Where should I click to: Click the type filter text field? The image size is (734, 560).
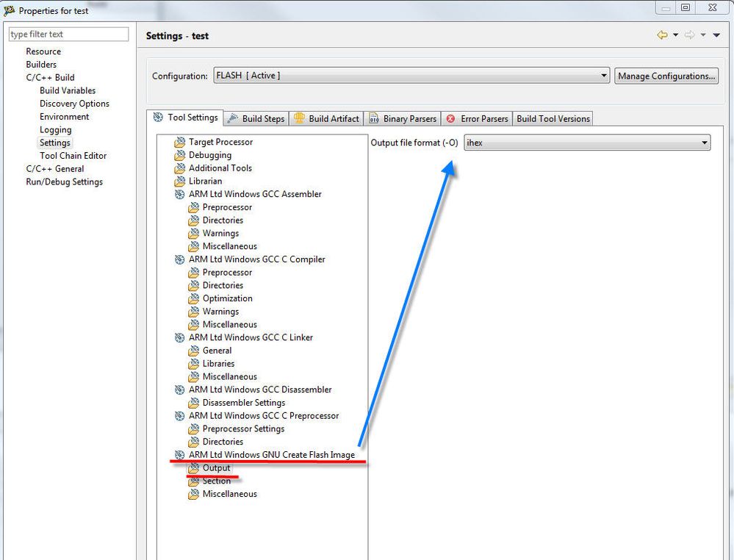click(68, 34)
